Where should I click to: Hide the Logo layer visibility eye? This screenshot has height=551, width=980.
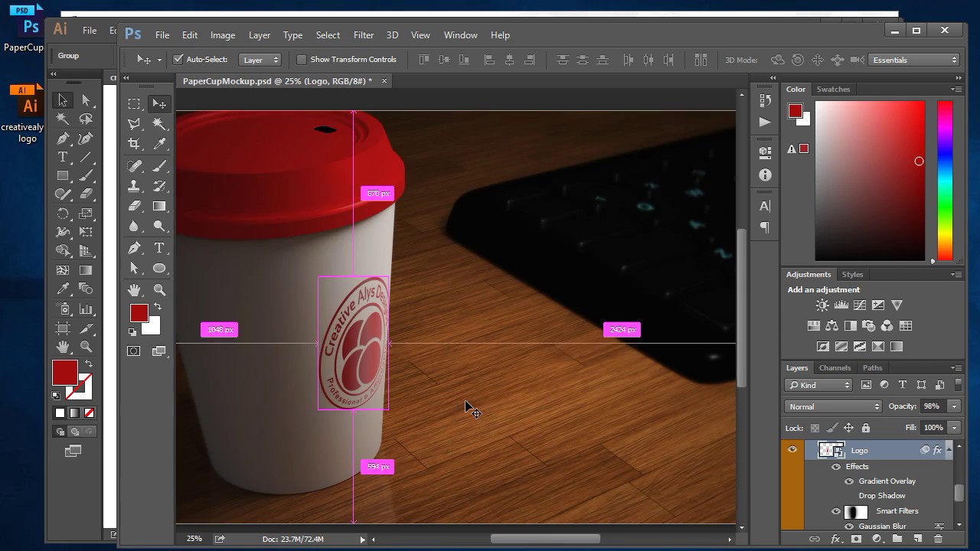792,450
